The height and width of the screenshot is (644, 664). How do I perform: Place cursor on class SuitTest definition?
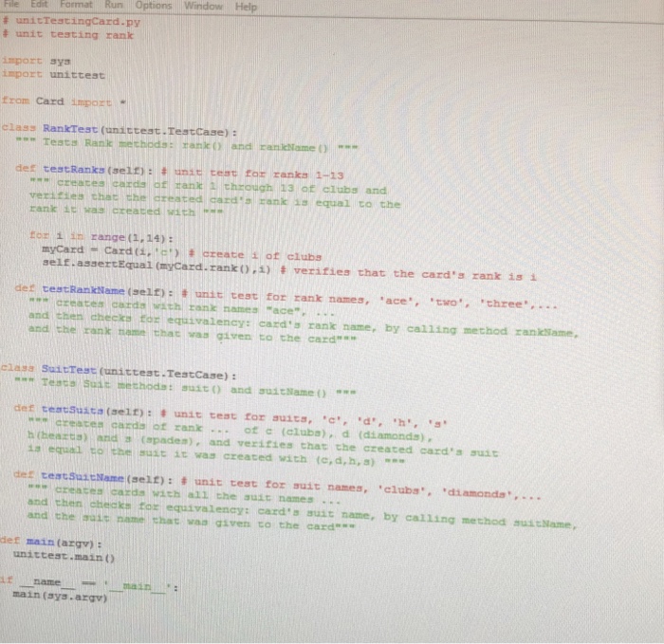pyautogui.click(x=119, y=372)
